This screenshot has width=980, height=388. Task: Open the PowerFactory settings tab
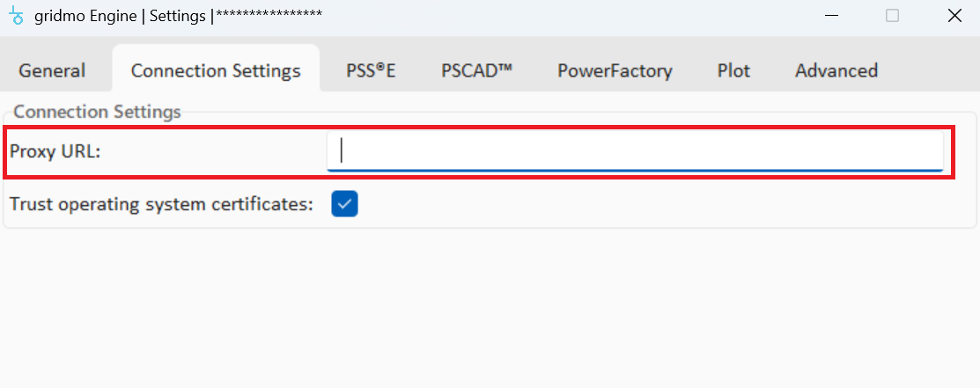click(x=615, y=71)
